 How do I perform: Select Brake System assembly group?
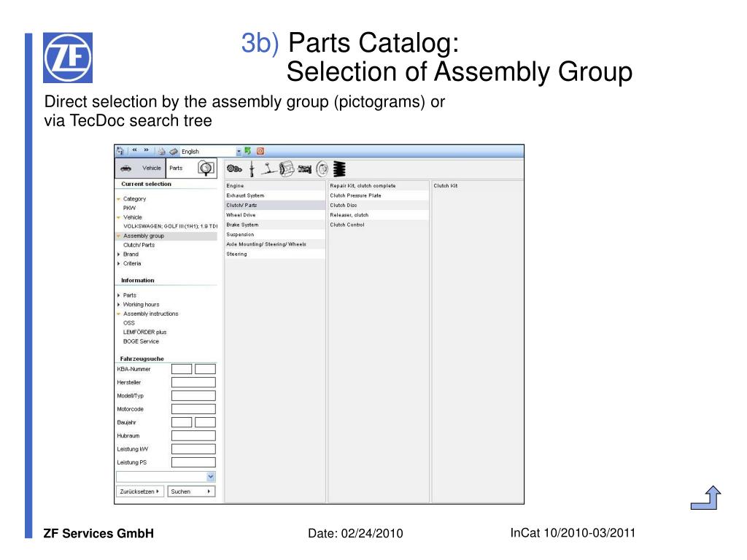coord(275,225)
